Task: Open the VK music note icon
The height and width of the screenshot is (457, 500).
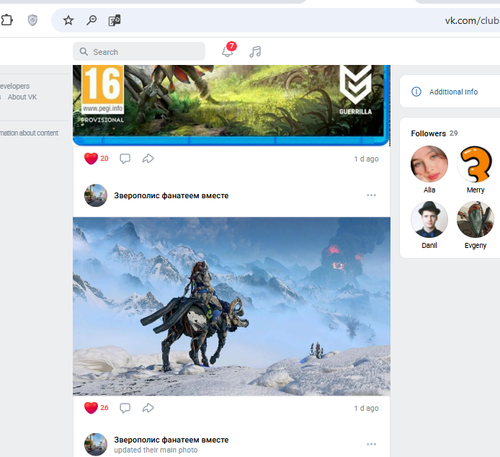Action: tap(255, 52)
